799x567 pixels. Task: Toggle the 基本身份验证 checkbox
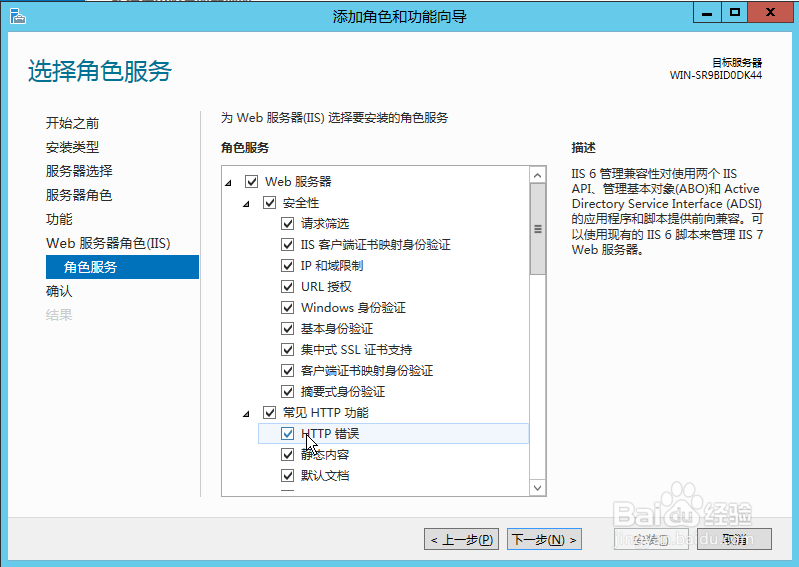pos(287,329)
